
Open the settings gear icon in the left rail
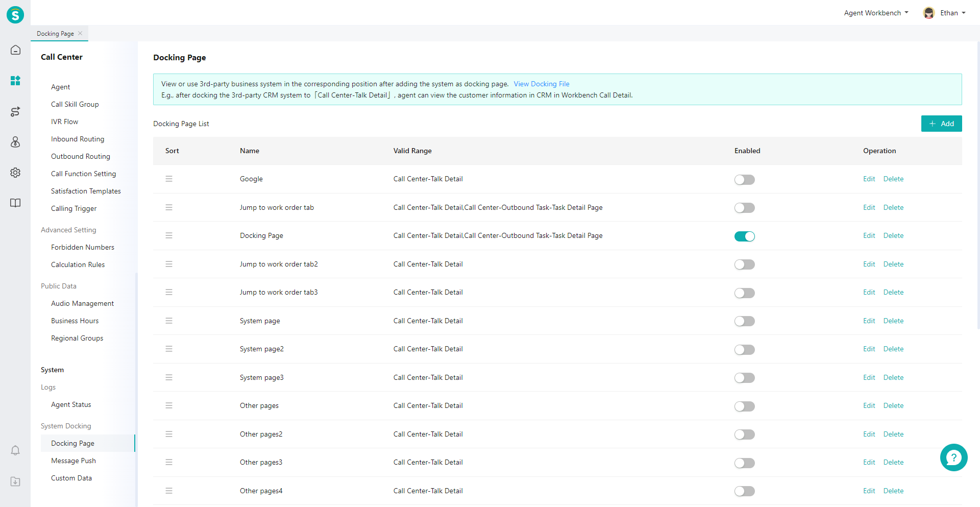tap(15, 173)
